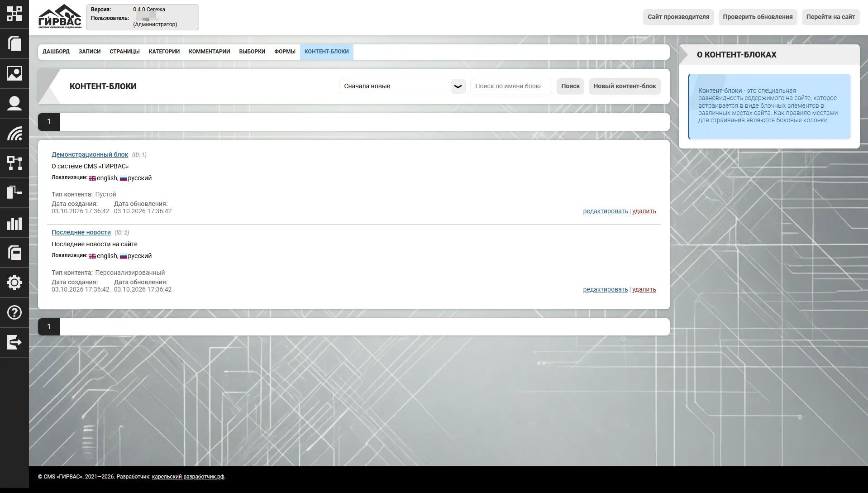Open the RSS feed icon in sidebar

(x=14, y=133)
